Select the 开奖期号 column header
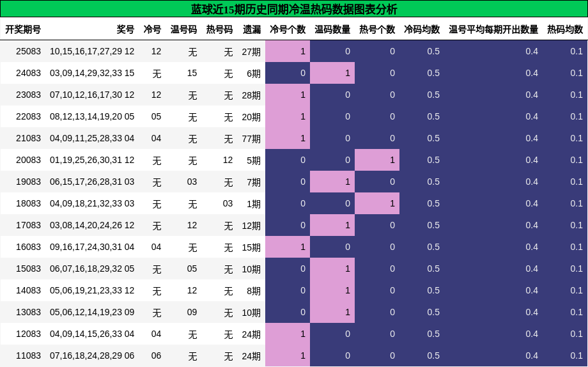 [23, 29]
